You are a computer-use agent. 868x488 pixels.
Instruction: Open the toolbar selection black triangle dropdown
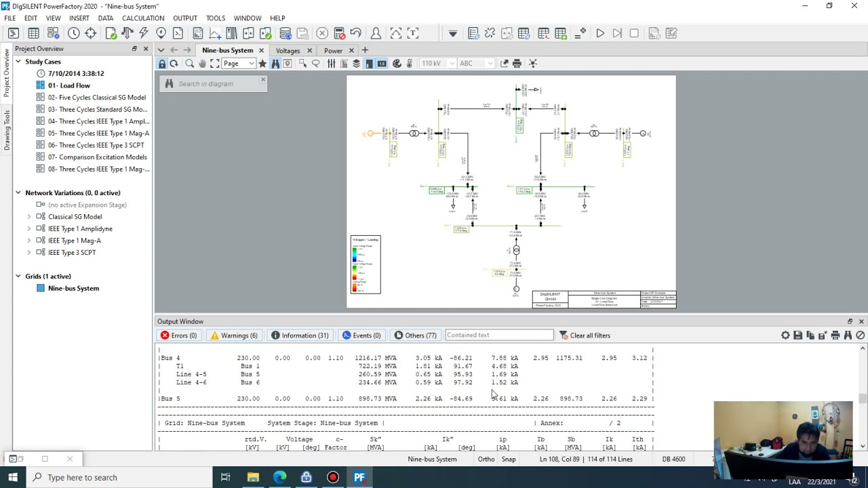coord(453,33)
